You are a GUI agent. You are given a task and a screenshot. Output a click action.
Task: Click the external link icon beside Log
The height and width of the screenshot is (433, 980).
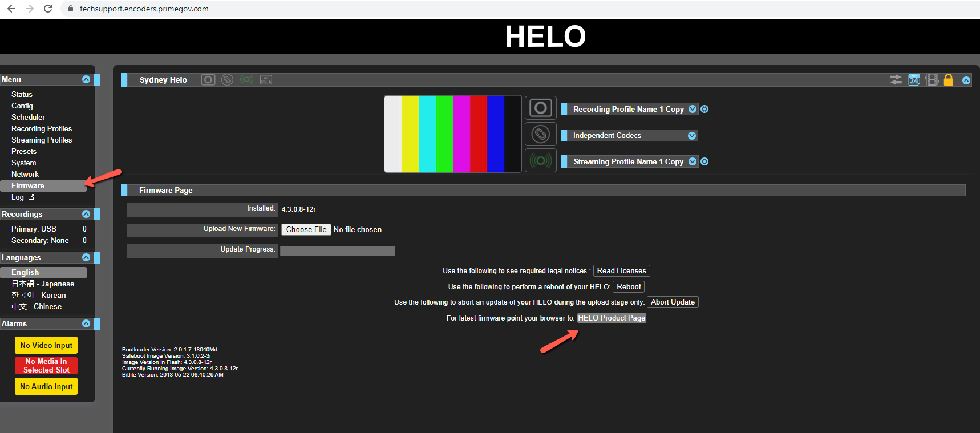pos(31,197)
